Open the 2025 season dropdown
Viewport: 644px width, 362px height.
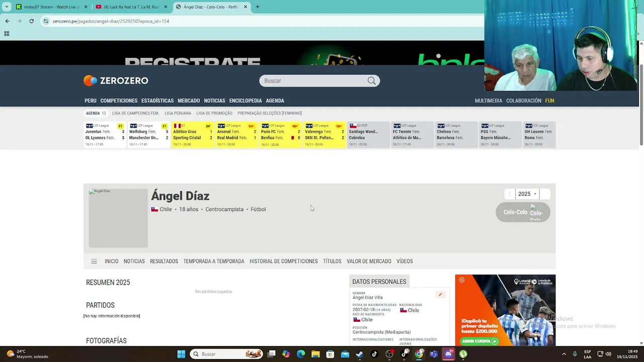click(527, 194)
